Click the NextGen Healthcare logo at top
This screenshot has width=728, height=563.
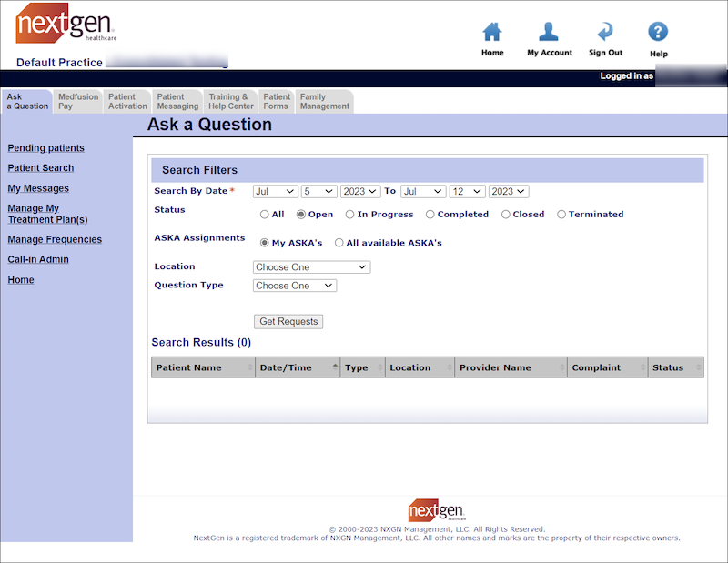[66, 23]
